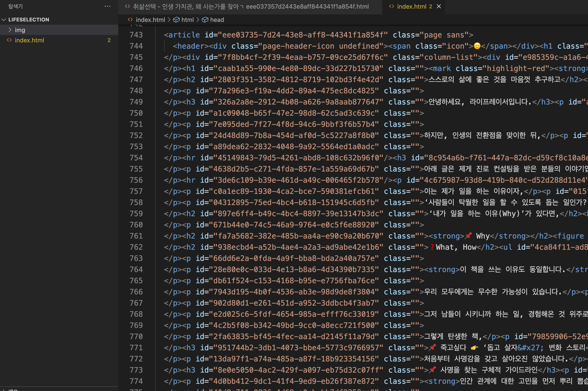This screenshot has height=391, width=588.
Task: Click the cube icon beside html breadcrumb
Action: pos(176,20)
